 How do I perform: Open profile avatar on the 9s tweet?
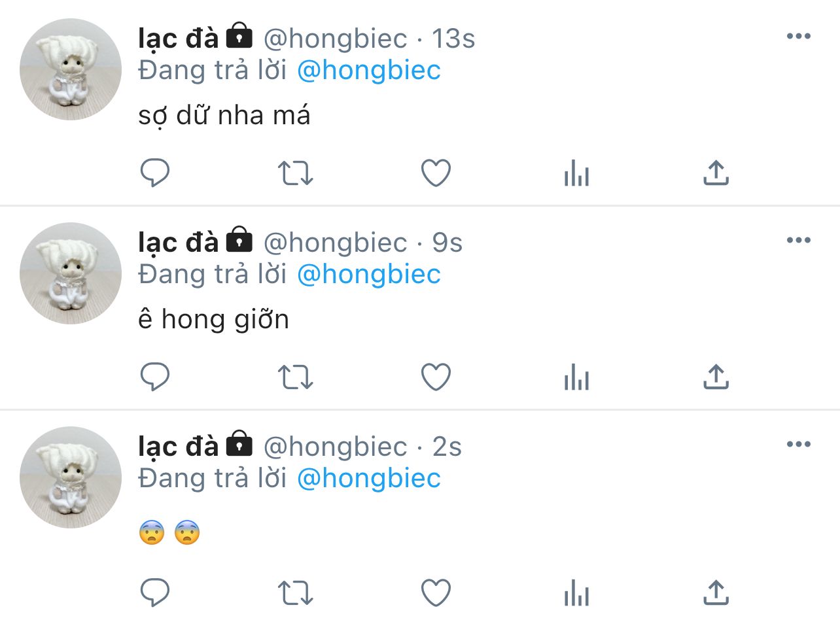(71, 273)
